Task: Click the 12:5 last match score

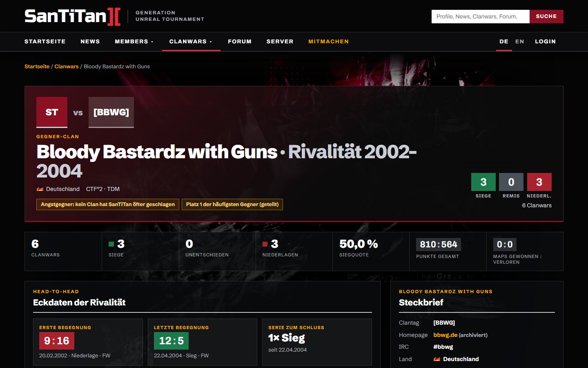Action: tap(171, 341)
